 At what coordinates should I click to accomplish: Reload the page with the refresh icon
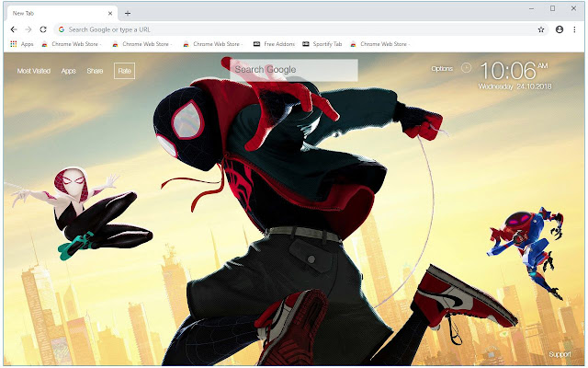(x=43, y=29)
